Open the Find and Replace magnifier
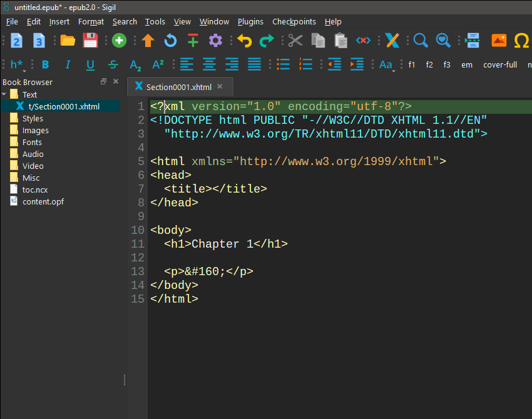The image size is (532, 419). point(421,41)
